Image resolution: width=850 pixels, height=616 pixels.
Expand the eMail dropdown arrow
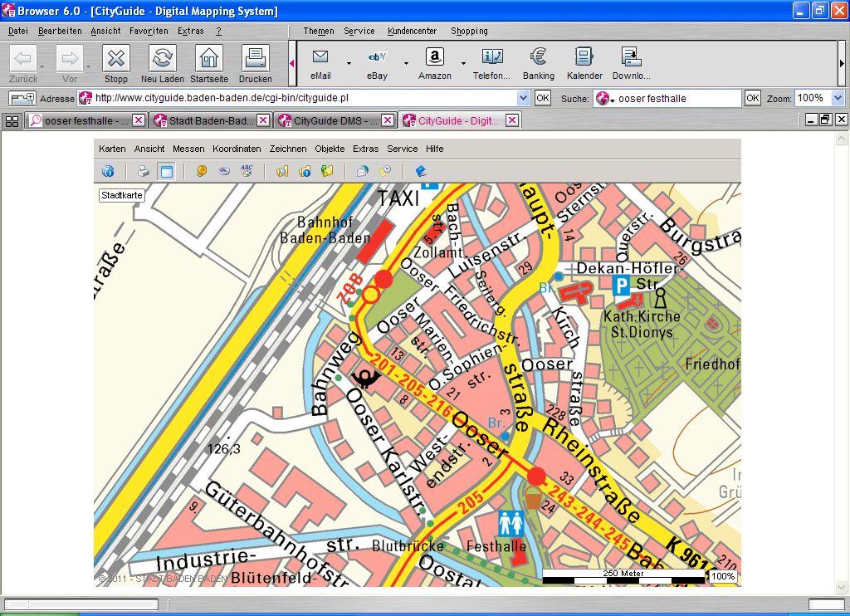(x=349, y=63)
